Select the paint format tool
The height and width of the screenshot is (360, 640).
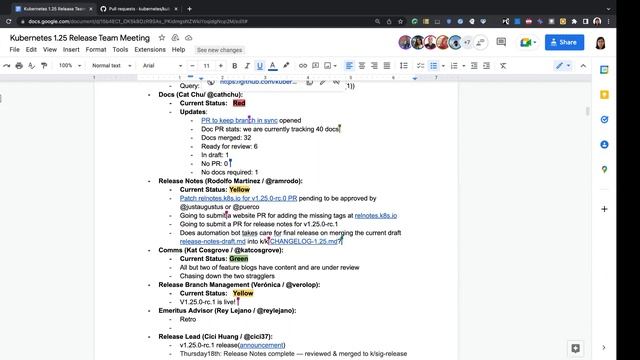click(x=44, y=66)
